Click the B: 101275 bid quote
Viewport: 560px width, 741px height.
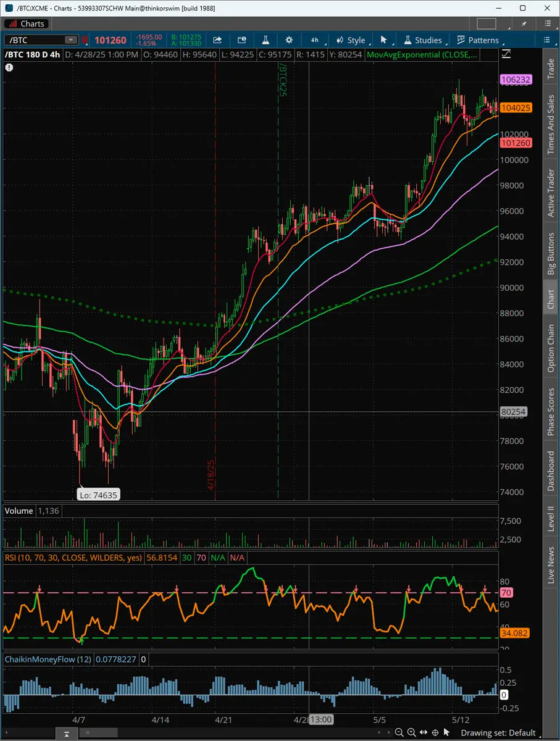[x=186, y=36]
